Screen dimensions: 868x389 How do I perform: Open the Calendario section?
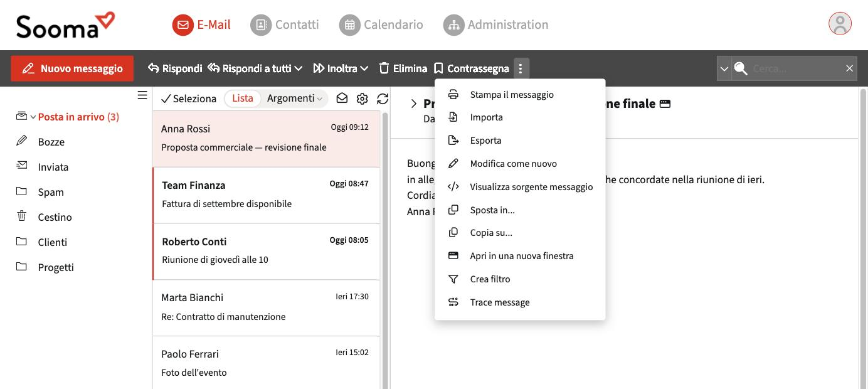tap(381, 24)
